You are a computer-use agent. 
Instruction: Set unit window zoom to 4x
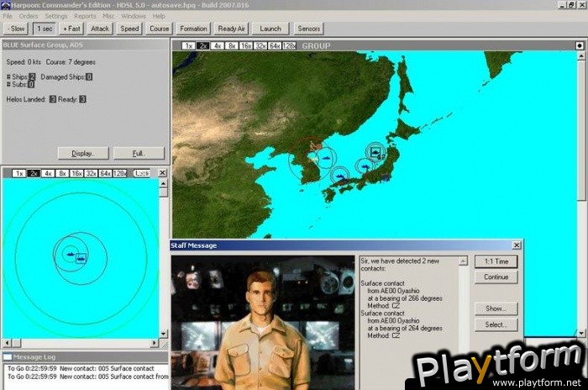(48, 173)
